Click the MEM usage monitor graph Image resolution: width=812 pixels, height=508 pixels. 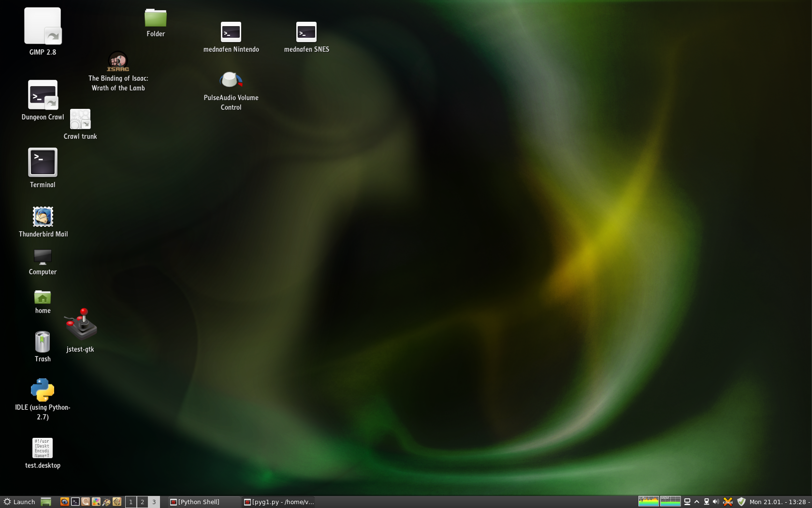tap(670, 501)
